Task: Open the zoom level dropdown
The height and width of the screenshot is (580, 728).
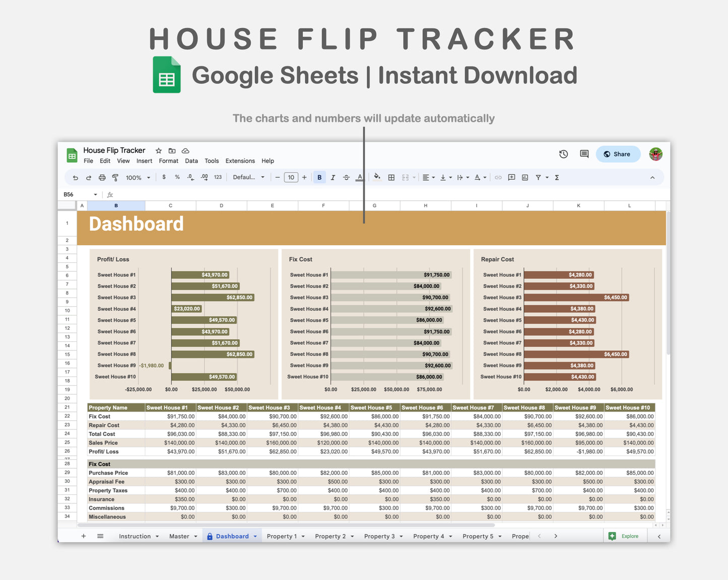Action: click(x=137, y=177)
